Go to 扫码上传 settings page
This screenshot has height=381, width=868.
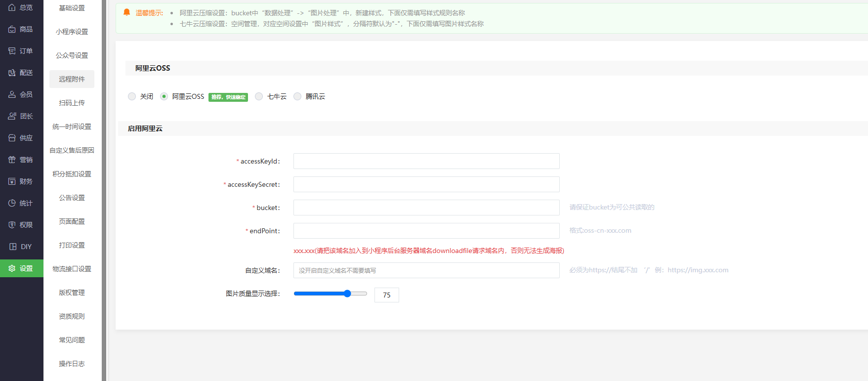[x=72, y=103]
